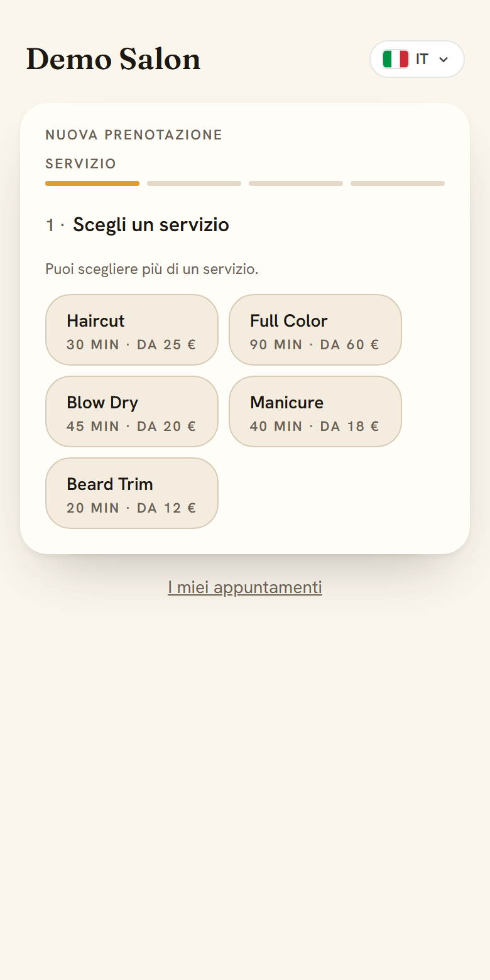Choose the Blow Dry service
The image size is (490, 980).
pyautogui.click(x=132, y=411)
